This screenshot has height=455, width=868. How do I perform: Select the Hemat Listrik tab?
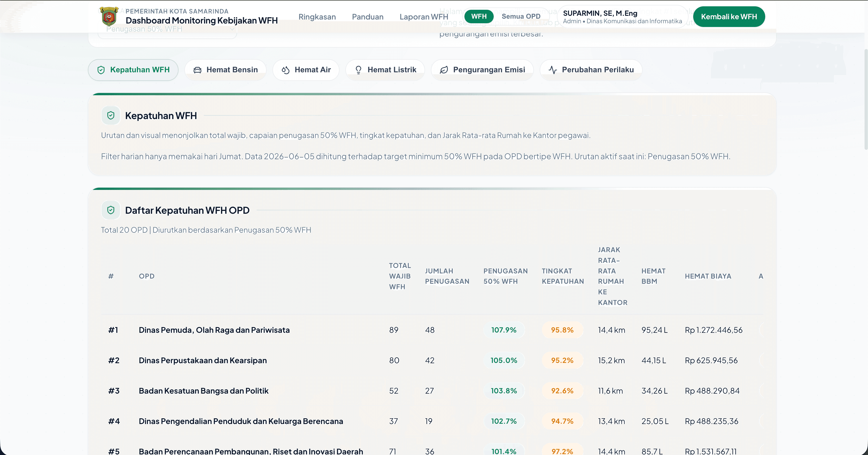(x=385, y=70)
